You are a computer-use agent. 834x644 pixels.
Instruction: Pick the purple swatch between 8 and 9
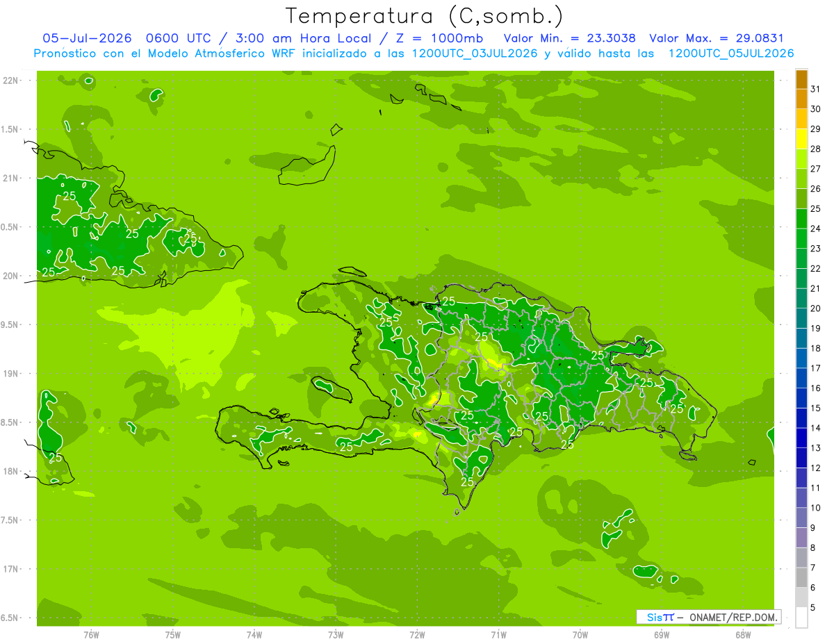(801, 538)
